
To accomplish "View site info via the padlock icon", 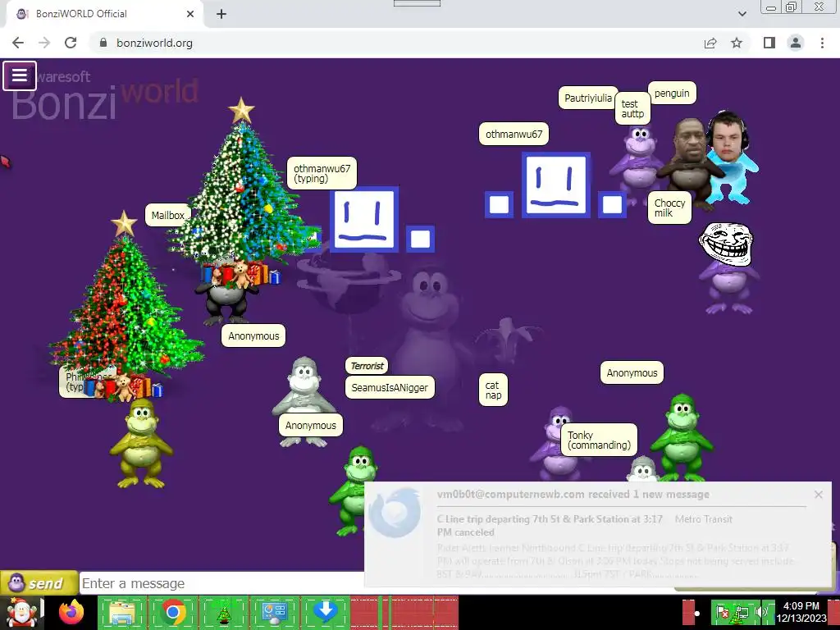I will (x=103, y=43).
